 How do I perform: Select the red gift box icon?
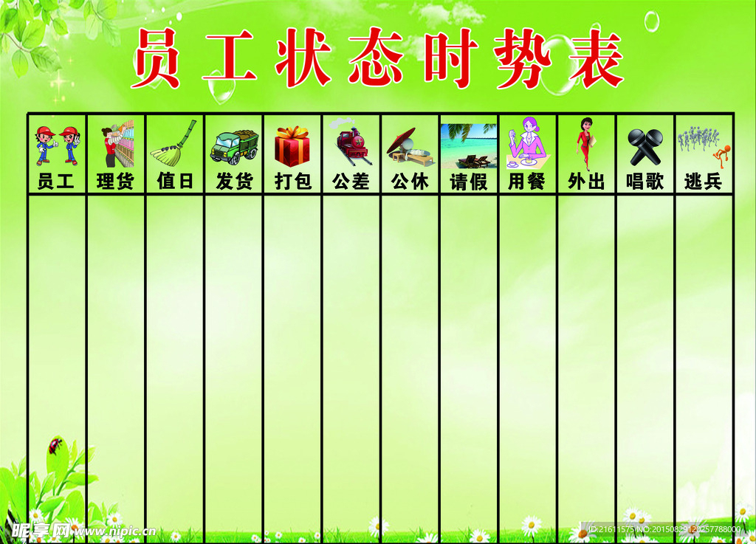[292, 146]
